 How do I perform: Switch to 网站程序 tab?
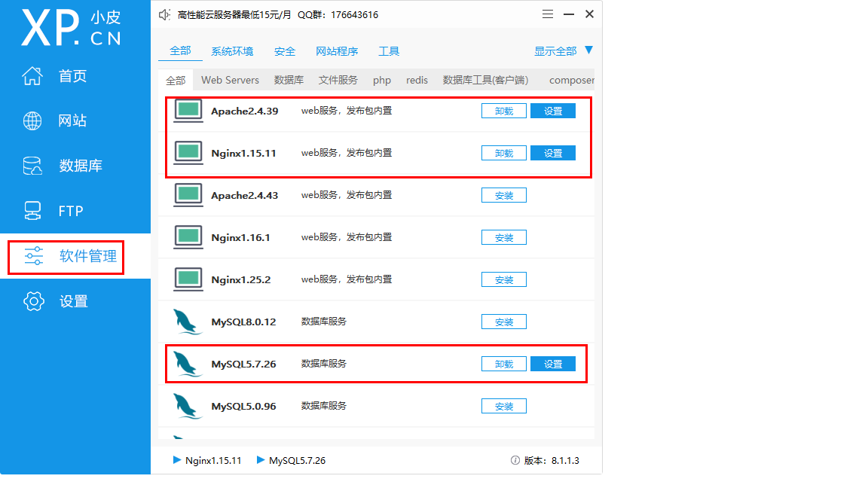337,51
